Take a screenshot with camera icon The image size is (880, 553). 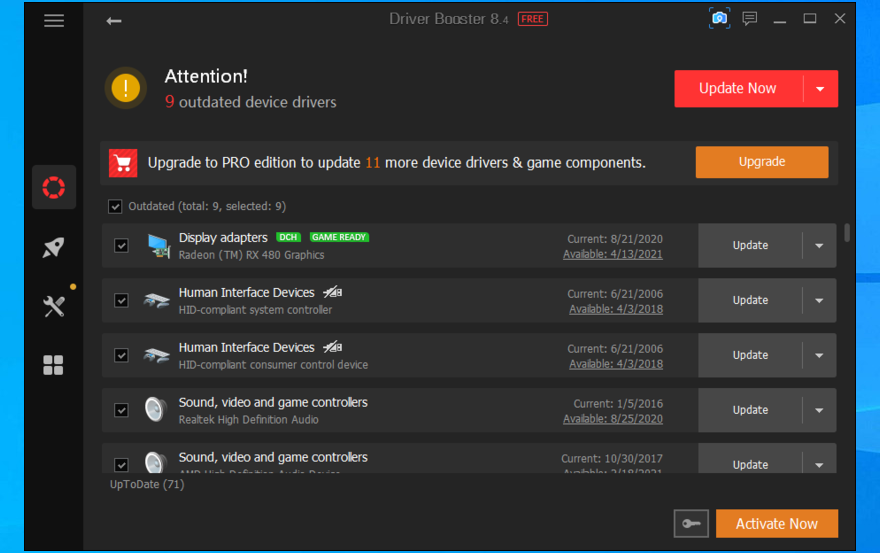click(x=719, y=19)
